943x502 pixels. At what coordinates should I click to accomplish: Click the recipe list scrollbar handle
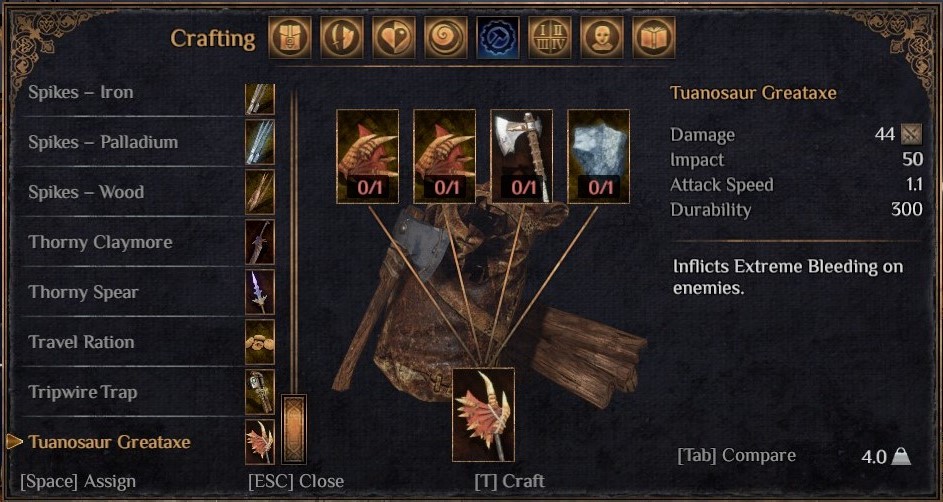(x=294, y=429)
